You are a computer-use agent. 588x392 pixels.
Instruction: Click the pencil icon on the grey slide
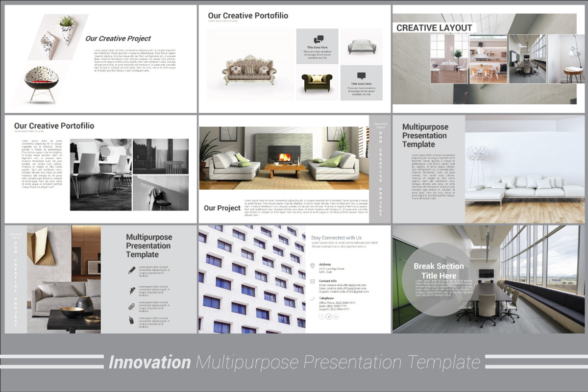[x=132, y=270]
